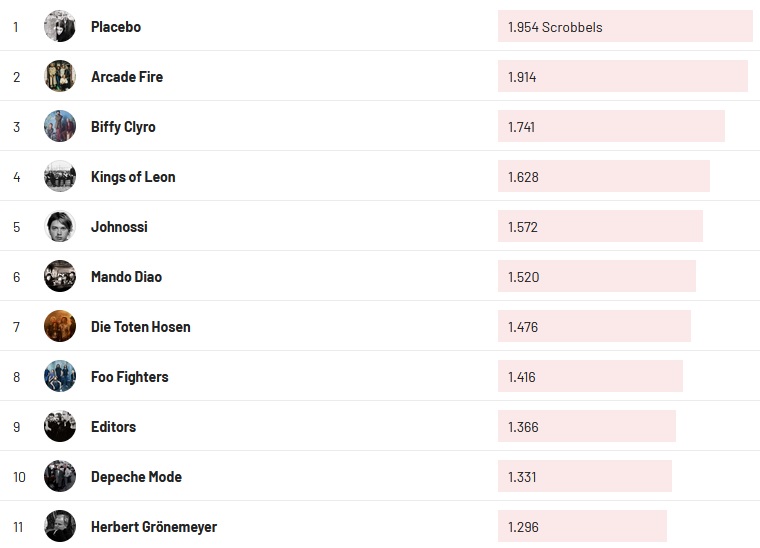Click Johnossi's circular avatar
Viewport: 760px width, 548px height.
point(60,227)
